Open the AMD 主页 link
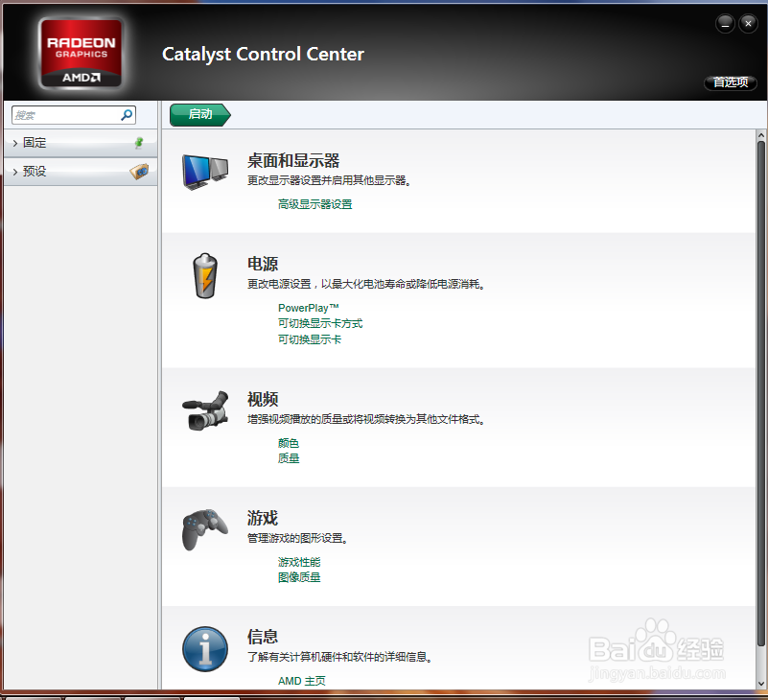 (x=302, y=681)
